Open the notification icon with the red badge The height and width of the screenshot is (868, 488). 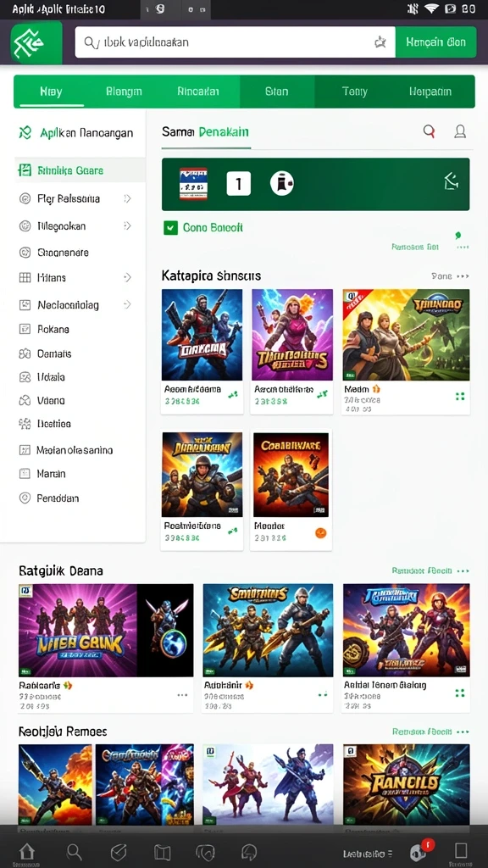(x=419, y=851)
